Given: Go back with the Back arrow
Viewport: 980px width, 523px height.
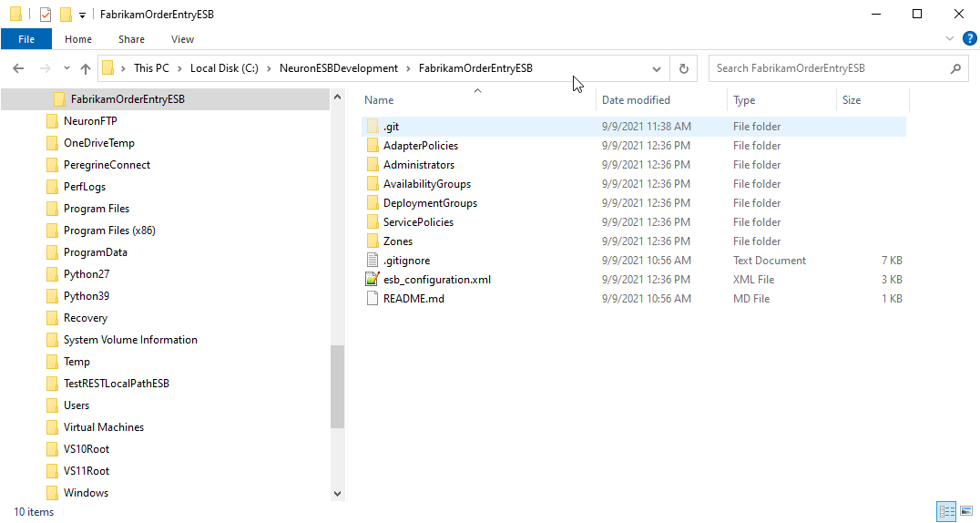Looking at the screenshot, I should pos(19,68).
